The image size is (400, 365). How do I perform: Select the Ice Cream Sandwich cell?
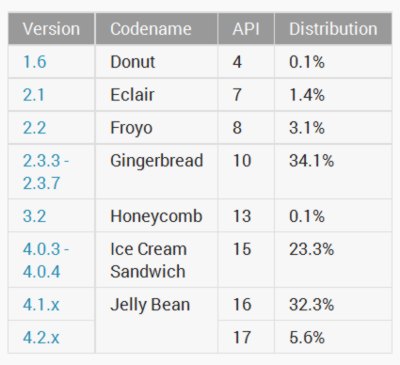tap(157, 260)
